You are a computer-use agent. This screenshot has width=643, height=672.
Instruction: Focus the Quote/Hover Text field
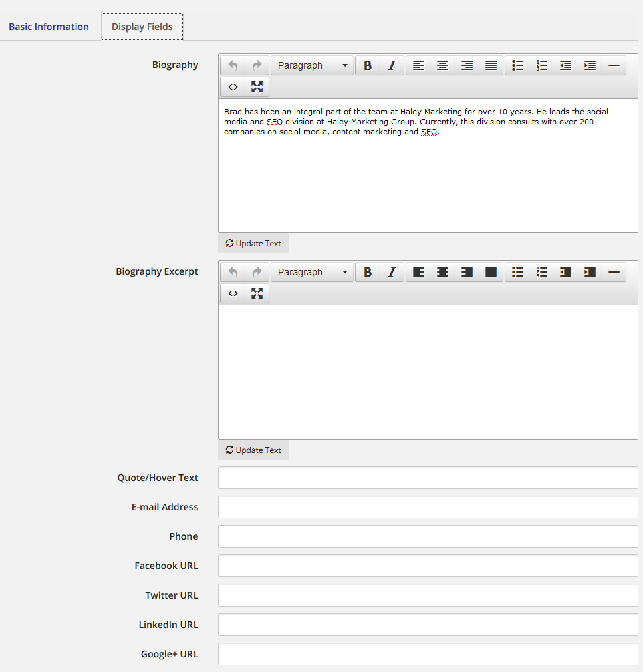(428, 478)
